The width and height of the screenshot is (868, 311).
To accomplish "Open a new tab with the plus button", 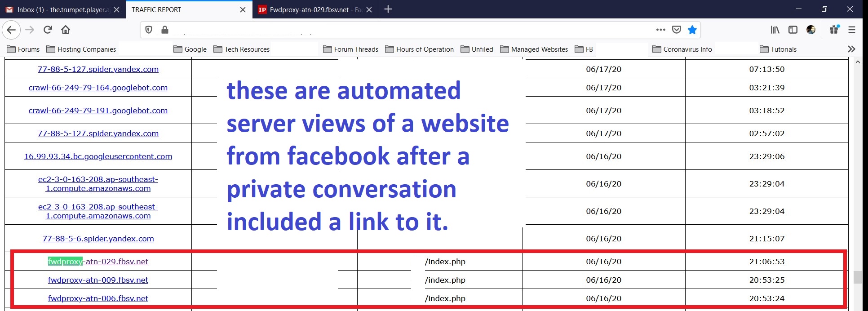I will pos(388,9).
